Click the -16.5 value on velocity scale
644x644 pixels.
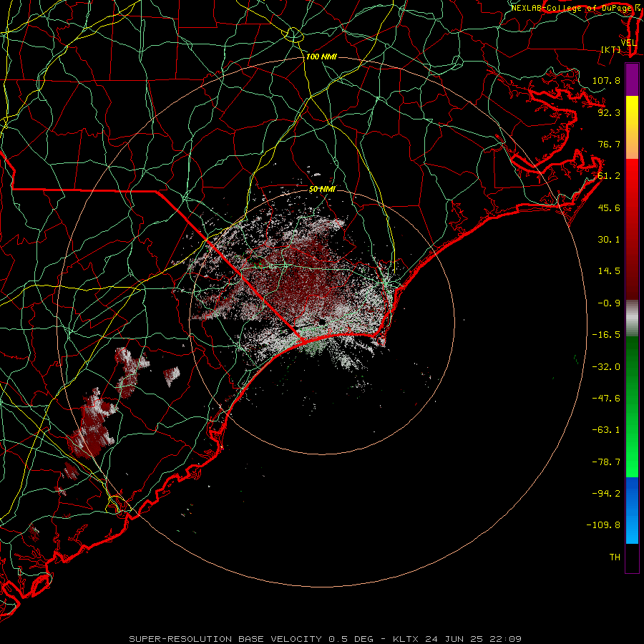(606, 335)
